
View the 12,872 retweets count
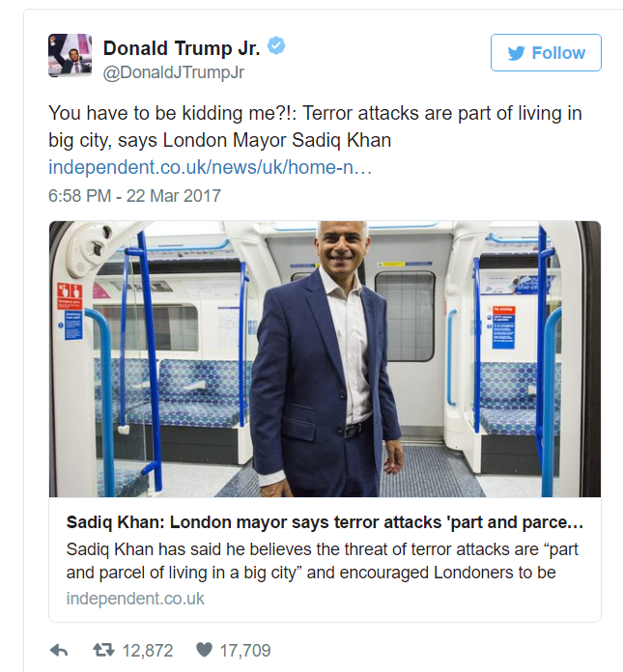tap(148, 651)
